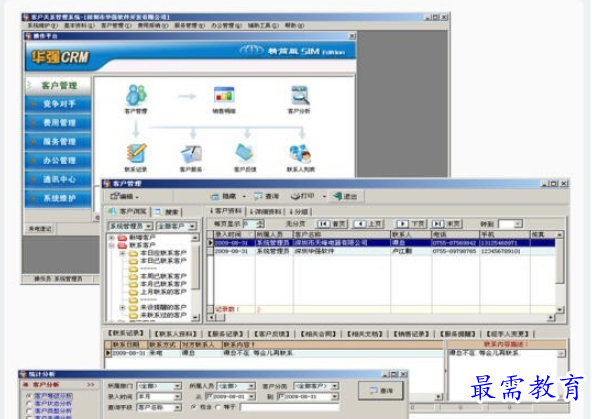Go to next page with 下页 button
Image resolution: width=592 pixels, height=419 pixels.
(x=410, y=224)
